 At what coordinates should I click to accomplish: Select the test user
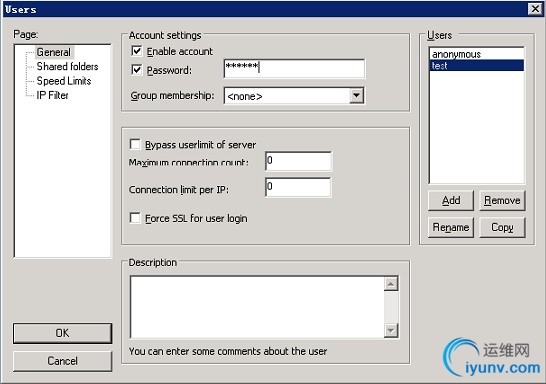[477, 65]
